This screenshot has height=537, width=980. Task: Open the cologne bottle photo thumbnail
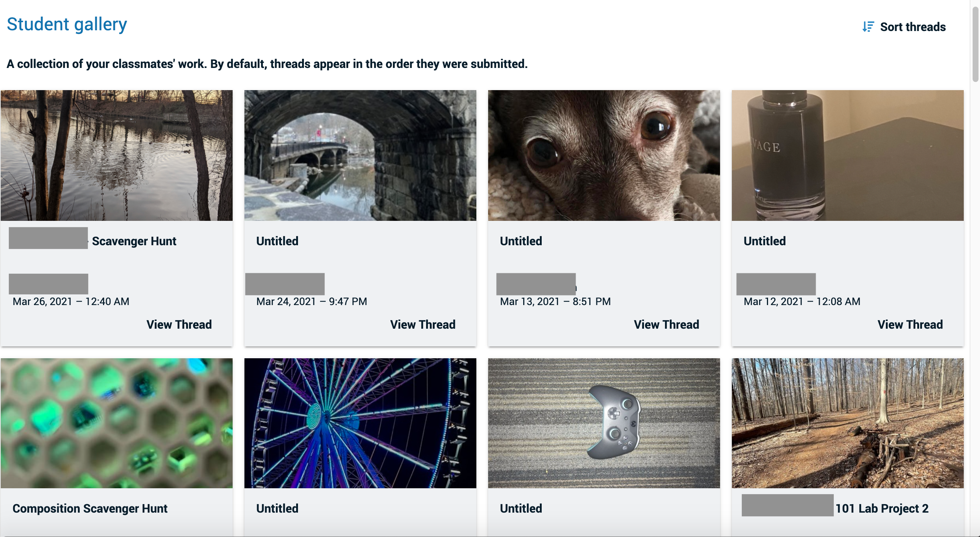[847, 155]
